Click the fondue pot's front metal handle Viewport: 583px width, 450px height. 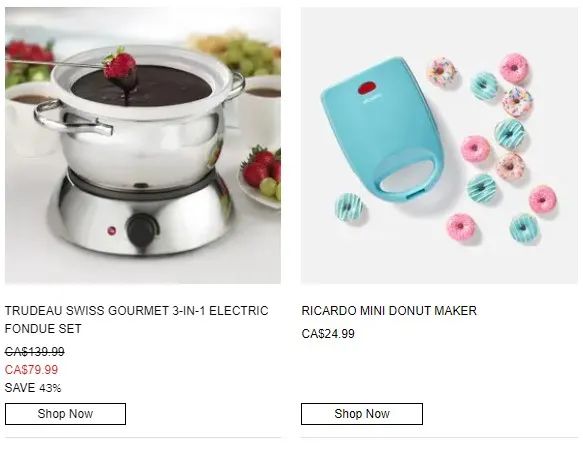[74, 117]
